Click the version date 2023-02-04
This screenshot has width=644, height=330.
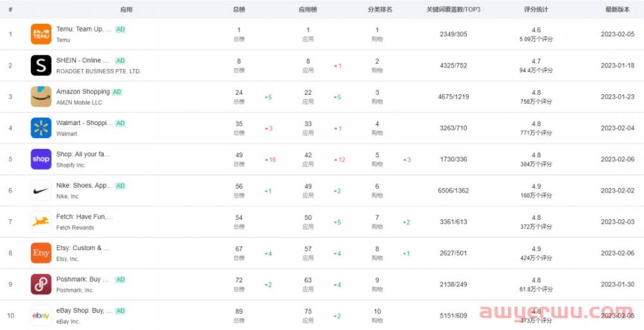618,128
